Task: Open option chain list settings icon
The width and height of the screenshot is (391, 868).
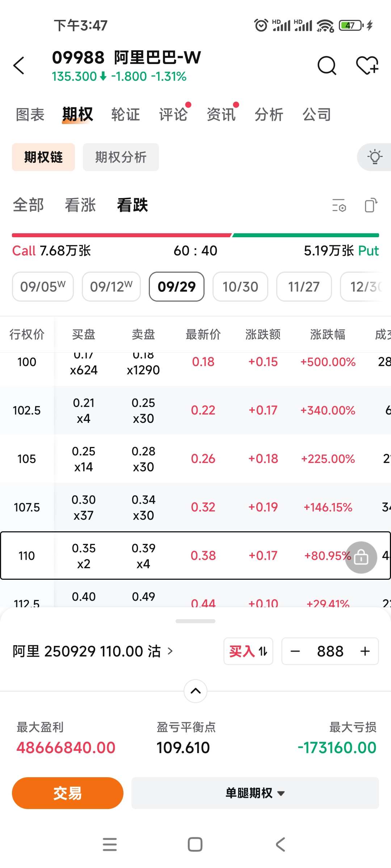Action: click(x=339, y=205)
